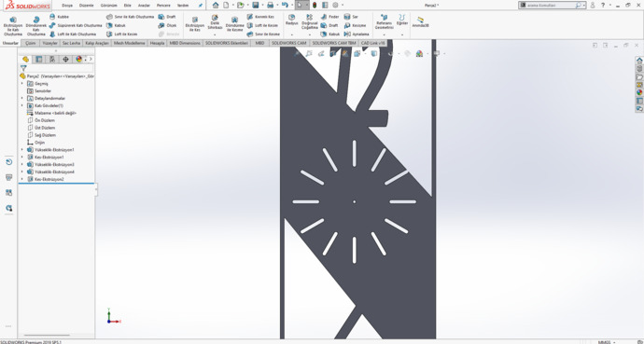Choose Loft ile Katı Oluşturma

coord(73,34)
